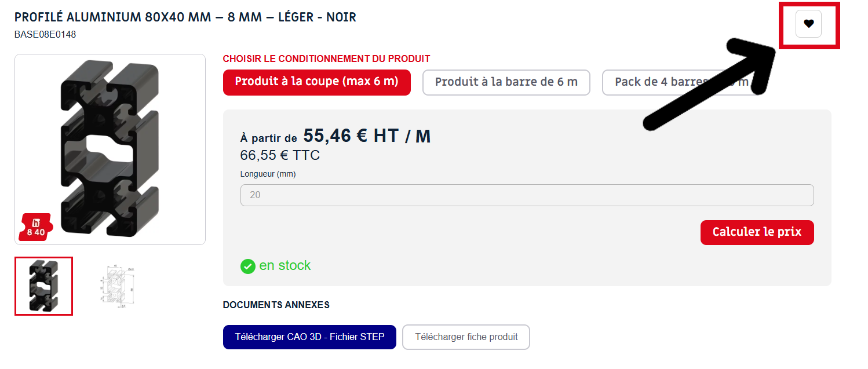Click the green in-stock checkmark icon

click(x=248, y=266)
